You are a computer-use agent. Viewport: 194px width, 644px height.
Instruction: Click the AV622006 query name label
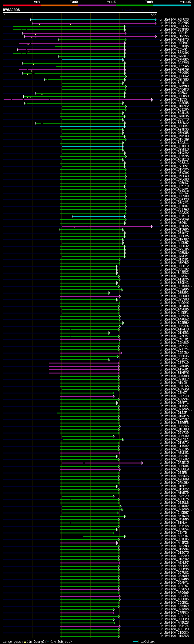(12, 10)
